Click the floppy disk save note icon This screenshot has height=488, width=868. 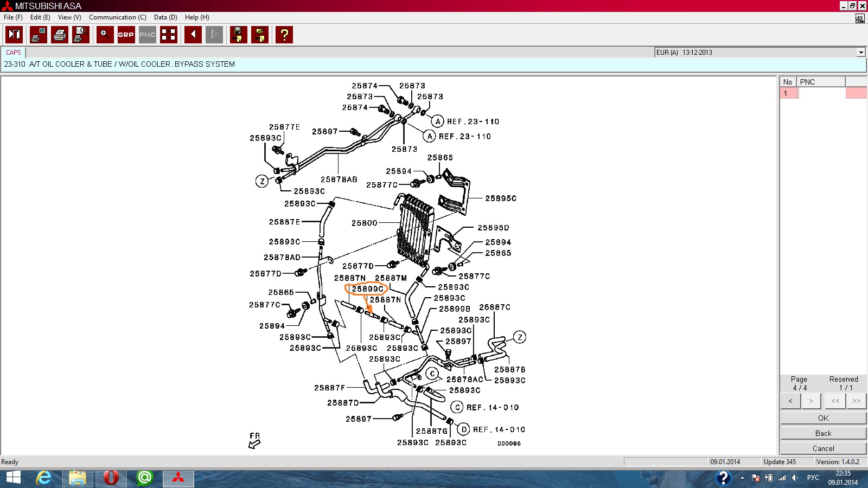238,35
